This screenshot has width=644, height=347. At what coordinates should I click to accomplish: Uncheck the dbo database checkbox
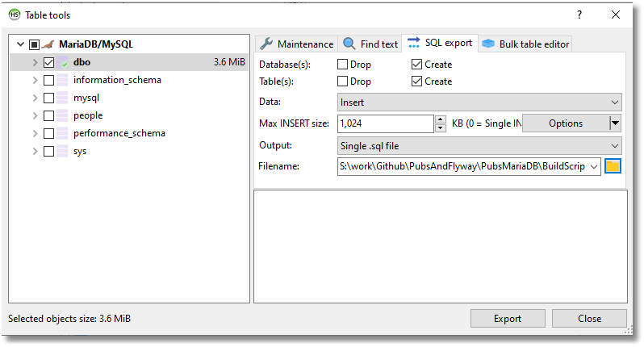click(49, 62)
